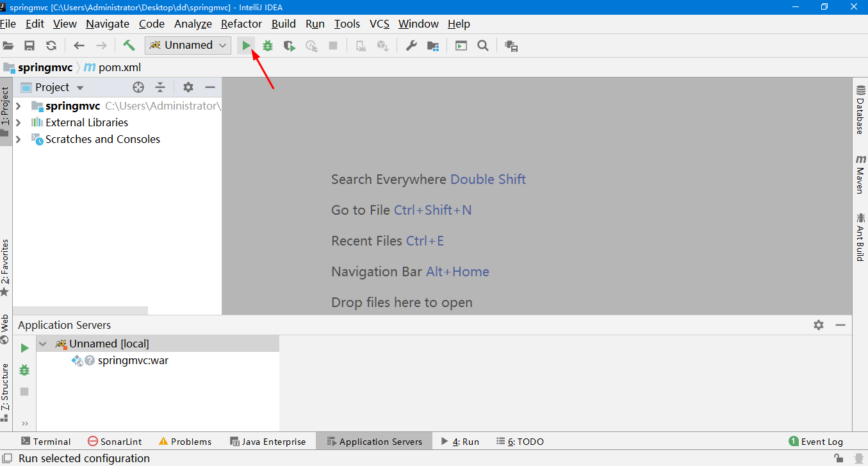Click the last toolbar server-stack icon
The height and width of the screenshot is (466, 868).
(511, 46)
